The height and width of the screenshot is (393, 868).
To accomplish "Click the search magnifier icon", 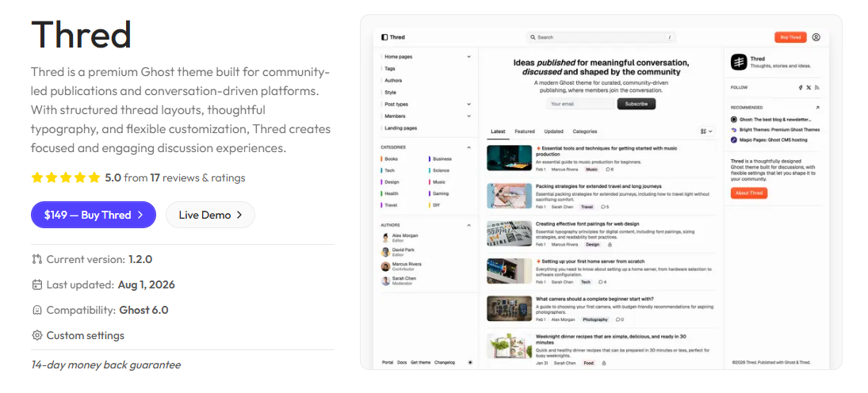I will [x=533, y=38].
